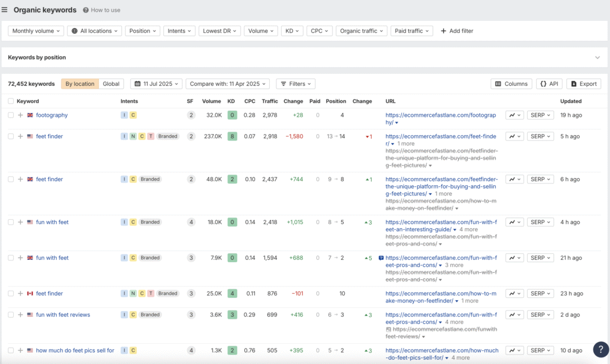
Task: Click the plus icon beside footography
Action: (20, 115)
